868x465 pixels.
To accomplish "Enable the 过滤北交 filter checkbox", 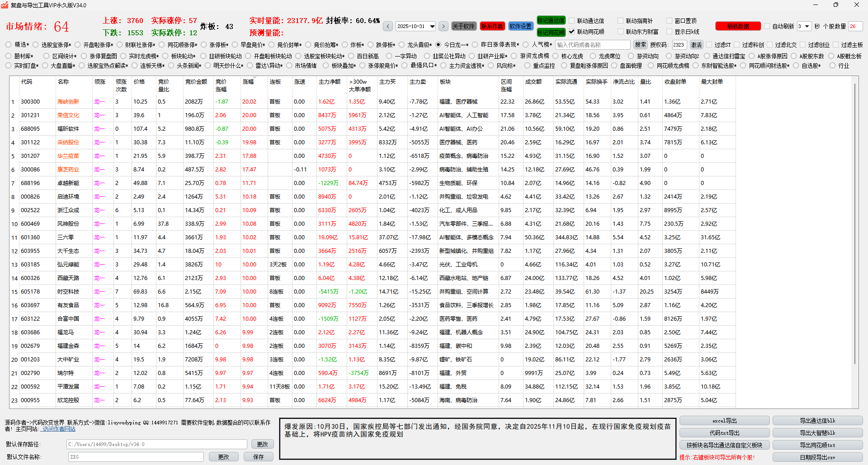I will tap(769, 45).
